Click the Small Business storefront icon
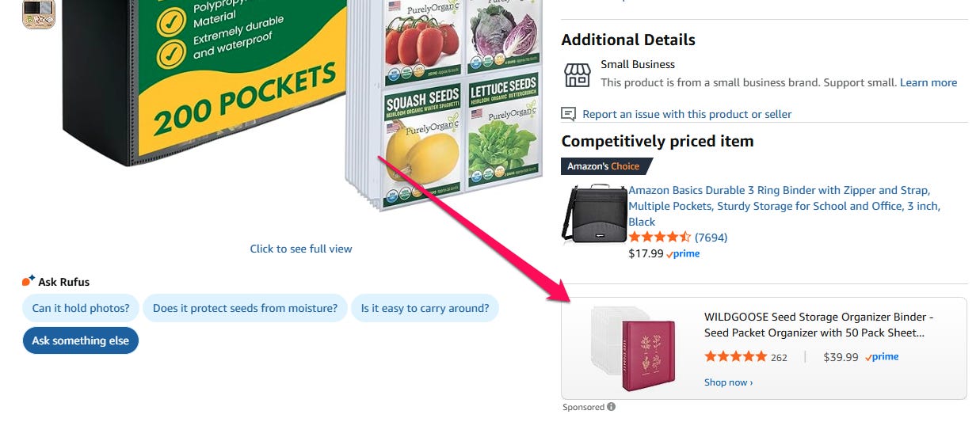 click(x=577, y=75)
